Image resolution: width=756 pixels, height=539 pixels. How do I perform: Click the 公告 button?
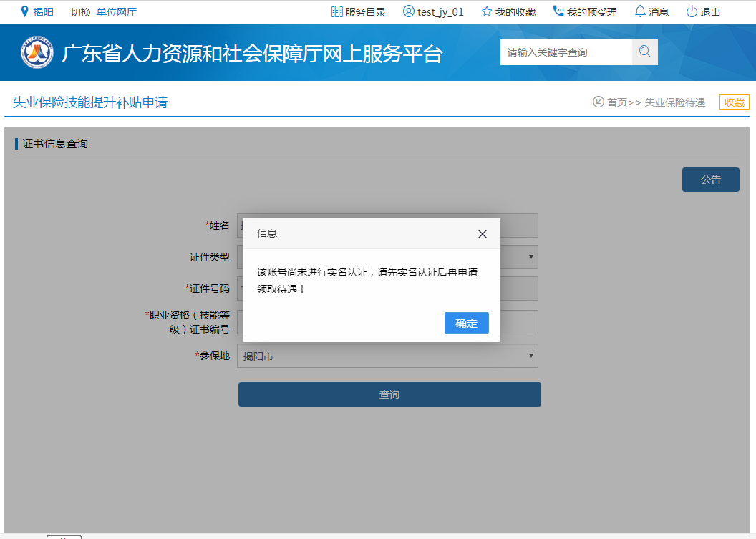pyautogui.click(x=710, y=180)
